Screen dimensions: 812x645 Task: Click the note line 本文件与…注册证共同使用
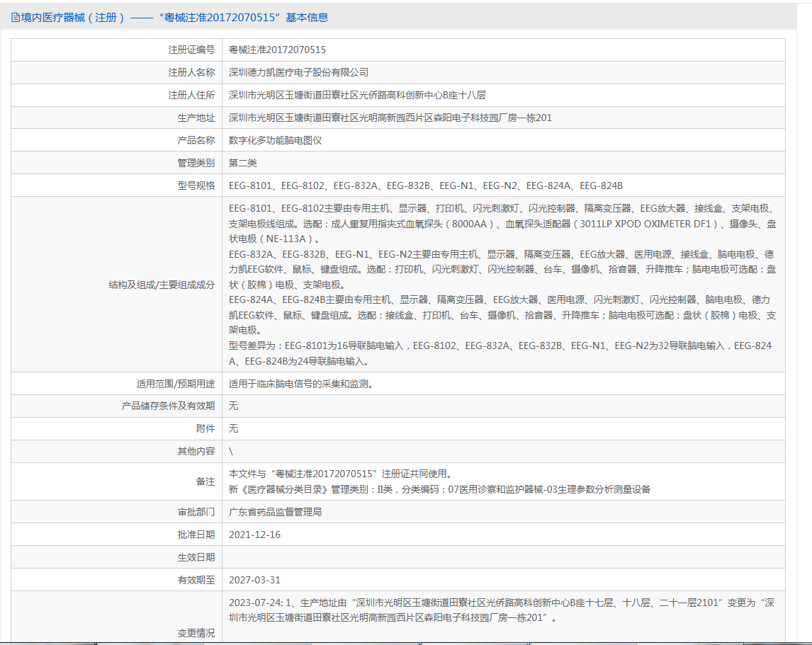(342, 474)
